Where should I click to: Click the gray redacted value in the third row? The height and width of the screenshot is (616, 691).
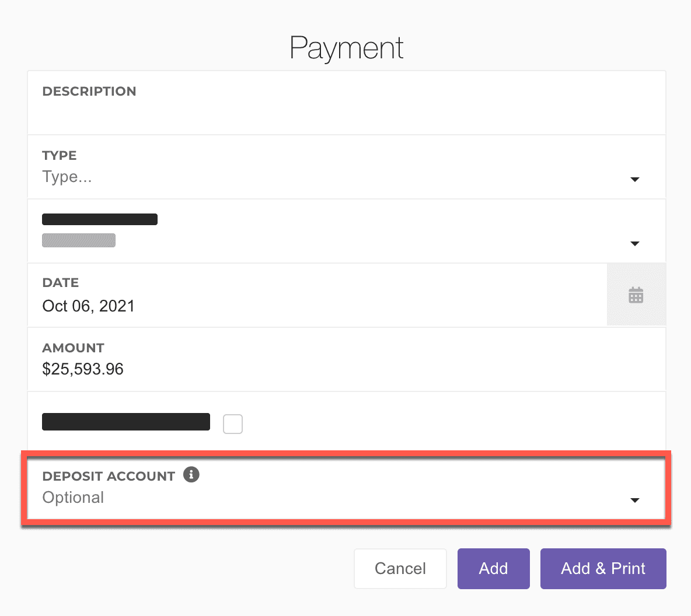(79, 240)
